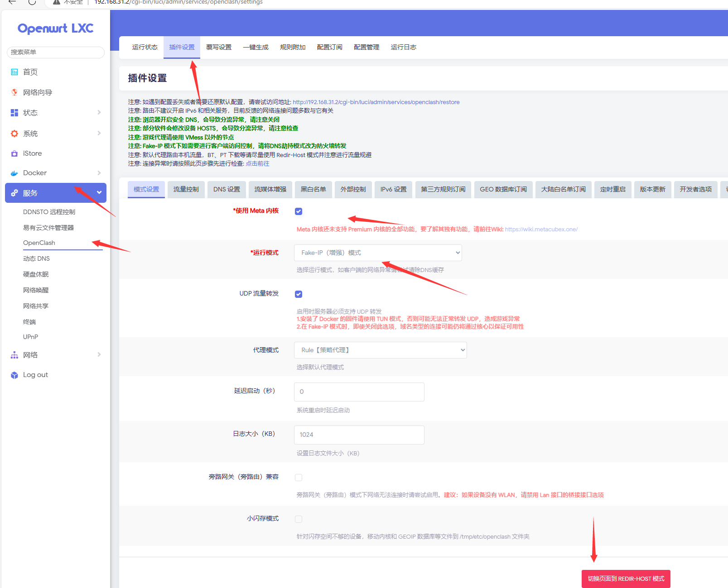Select 动态 DNS in the sidebar
This screenshot has height=588, width=728.
pos(36,258)
